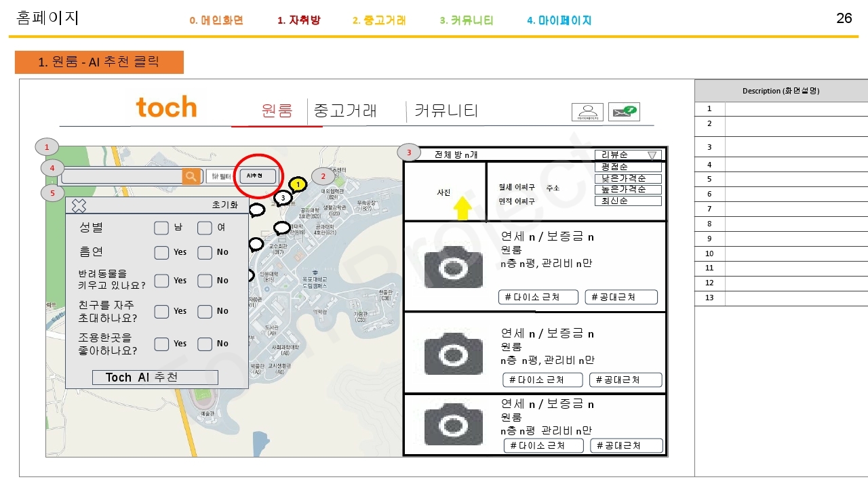Check No for 흡연
Image resolution: width=868 pixels, height=488 pixels.
tap(205, 253)
